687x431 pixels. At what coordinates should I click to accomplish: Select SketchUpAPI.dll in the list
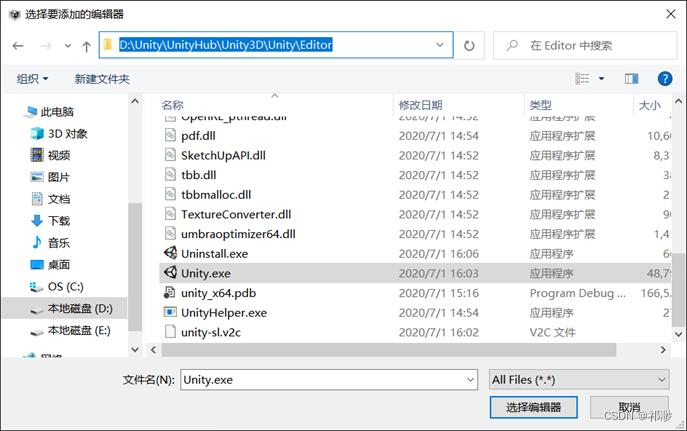223,155
